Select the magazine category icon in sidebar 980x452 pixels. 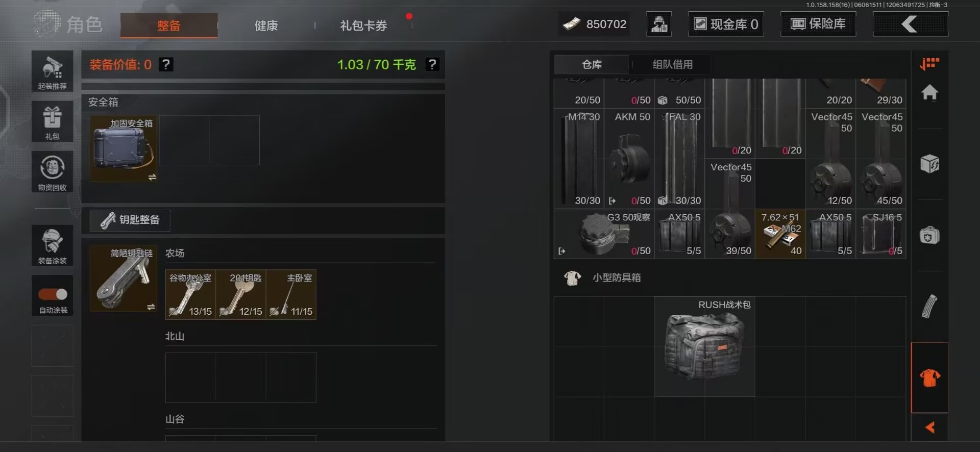pos(929,306)
